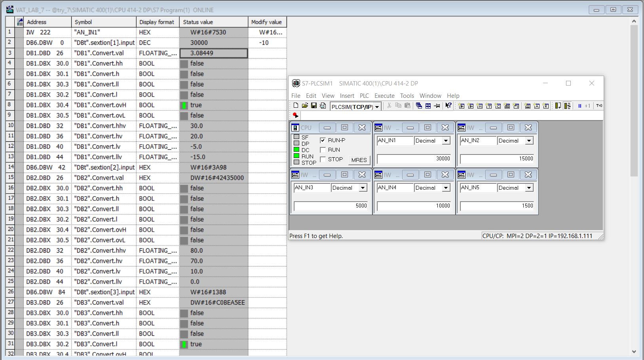Open a saved simulation via the folder icon

pyautogui.click(x=305, y=106)
